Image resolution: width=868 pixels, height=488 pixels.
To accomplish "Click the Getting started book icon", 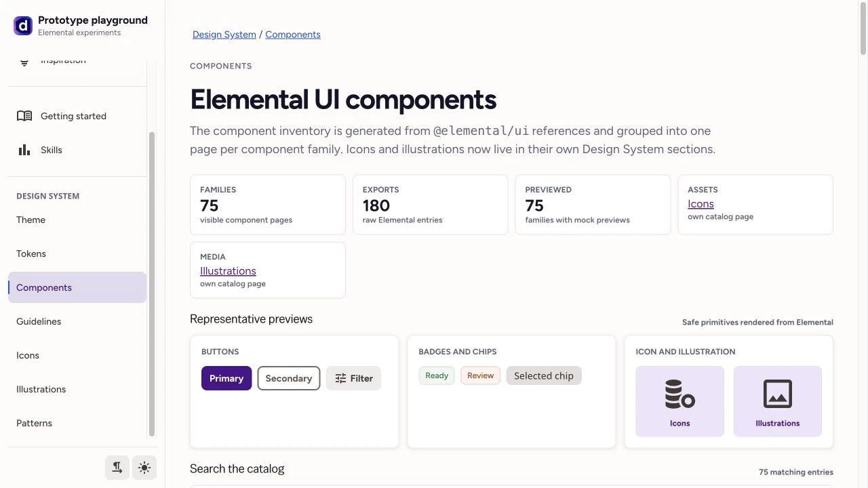I will click(24, 116).
